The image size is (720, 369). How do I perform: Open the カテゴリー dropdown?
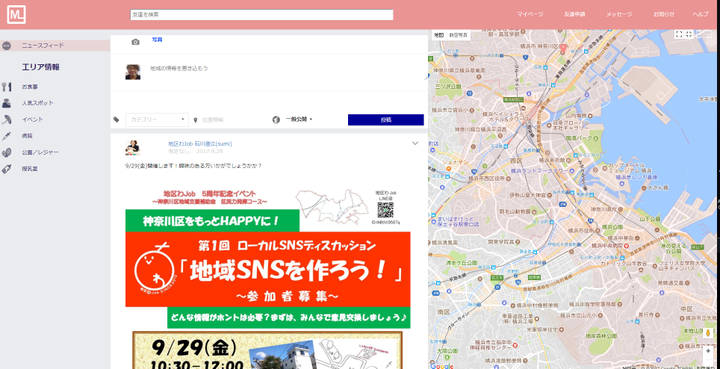point(157,119)
